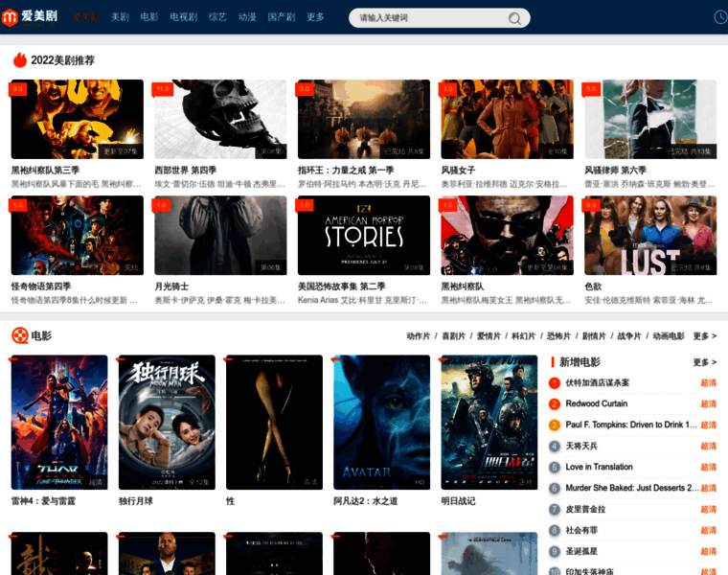Image resolution: width=728 pixels, height=575 pixels.
Task: Open 雷神4:爱与雷霆 movie poster
Action: point(59,423)
